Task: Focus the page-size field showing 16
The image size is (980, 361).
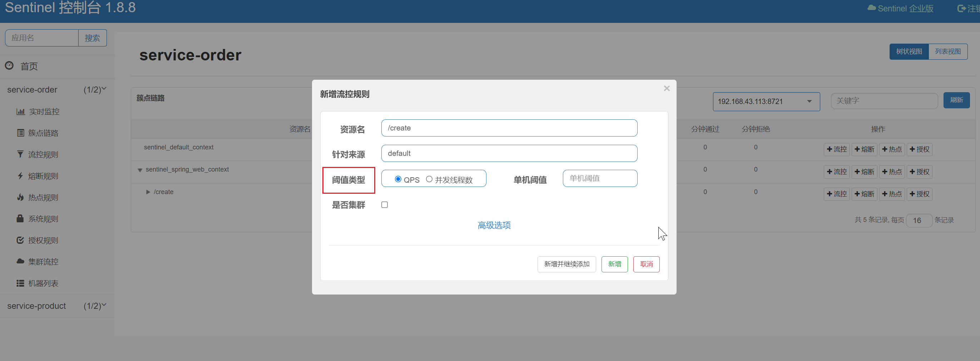Action: pos(919,220)
